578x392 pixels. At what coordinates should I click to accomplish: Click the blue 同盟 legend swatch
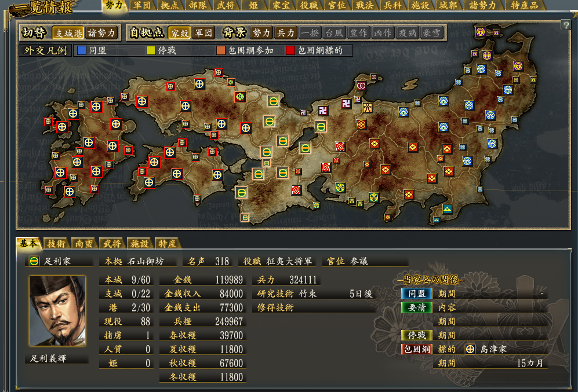(82, 50)
